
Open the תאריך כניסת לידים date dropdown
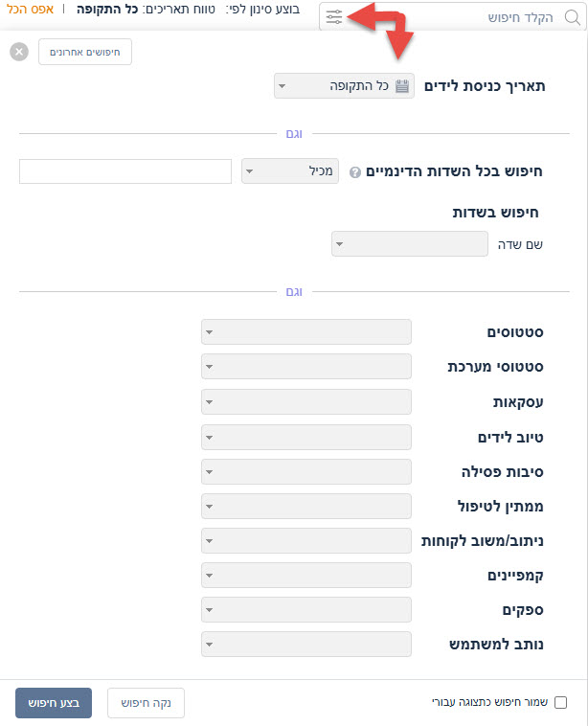(x=344, y=86)
